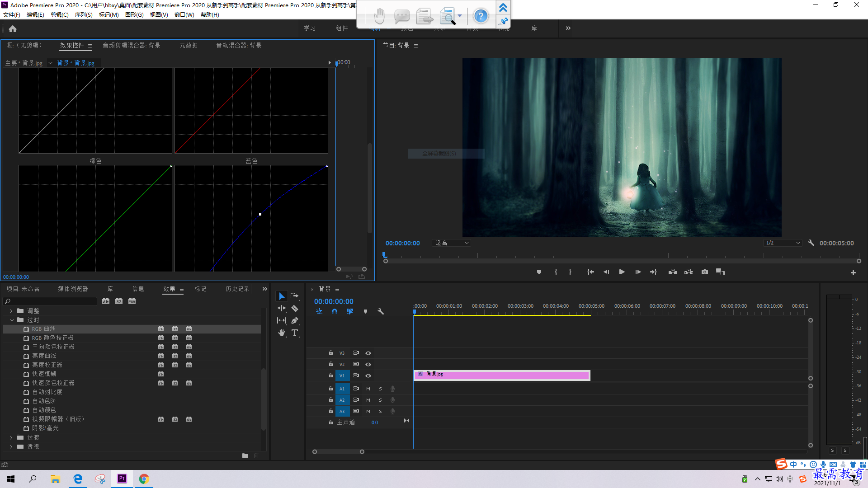
Task: Select the Slip tool
Action: point(282,320)
